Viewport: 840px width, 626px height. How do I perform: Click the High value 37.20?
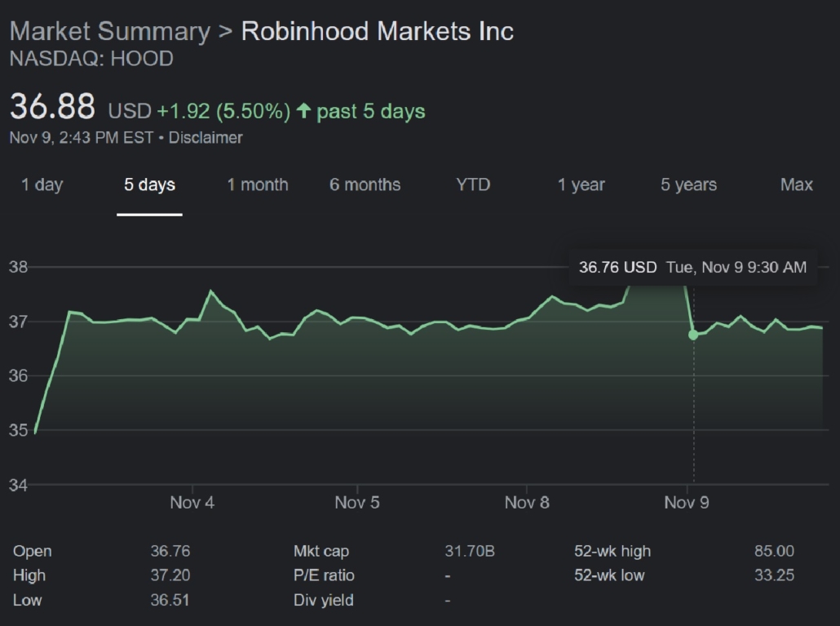(x=170, y=575)
